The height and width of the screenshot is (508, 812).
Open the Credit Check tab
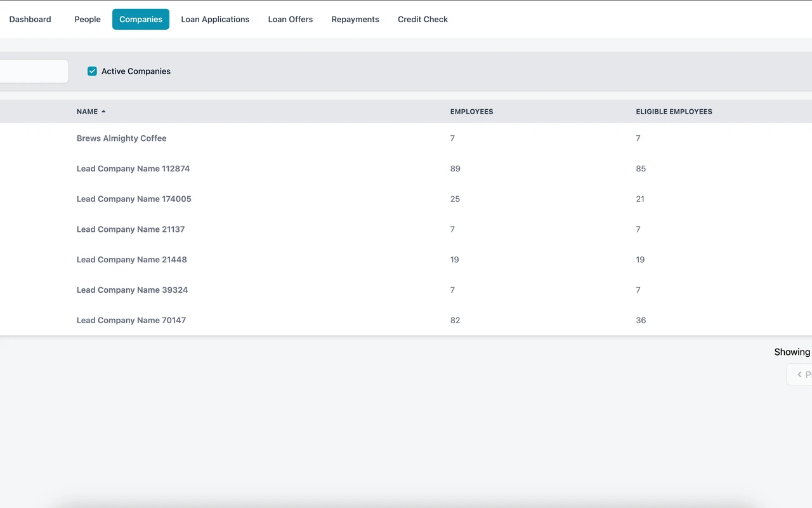click(422, 19)
